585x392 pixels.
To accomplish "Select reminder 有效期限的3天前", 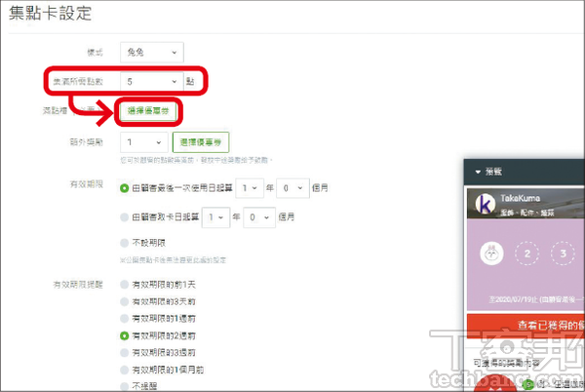I will 124,301.
